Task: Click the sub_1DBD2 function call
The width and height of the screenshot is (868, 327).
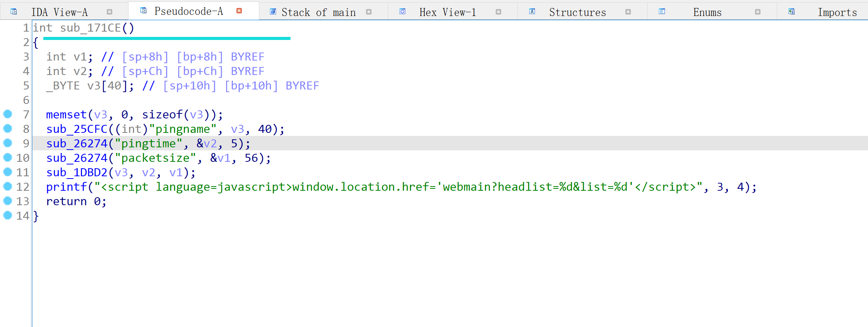Action: point(77,172)
